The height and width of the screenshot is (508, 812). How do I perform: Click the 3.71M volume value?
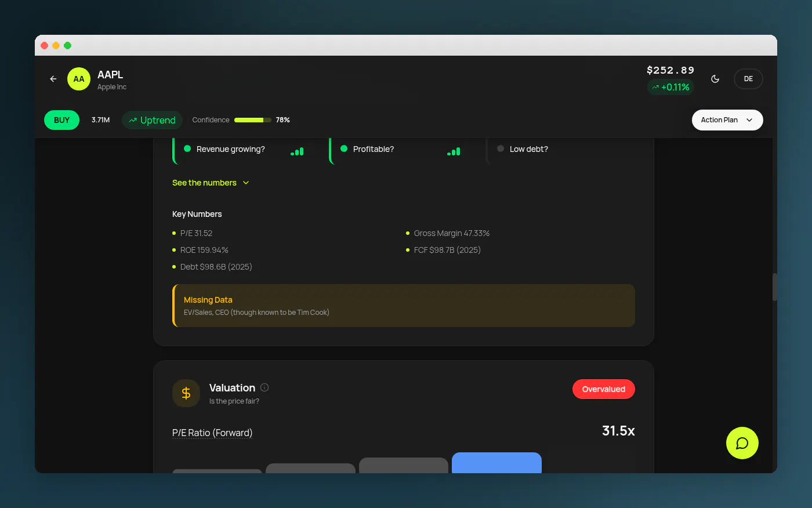[100, 120]
